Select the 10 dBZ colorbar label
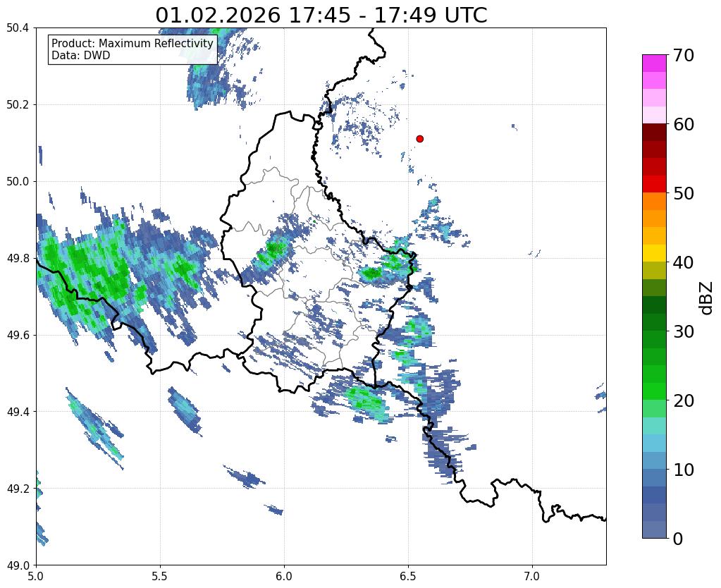The width and height of the screenshot is (721, 588). pyautogui.click(x=684, y=470)
